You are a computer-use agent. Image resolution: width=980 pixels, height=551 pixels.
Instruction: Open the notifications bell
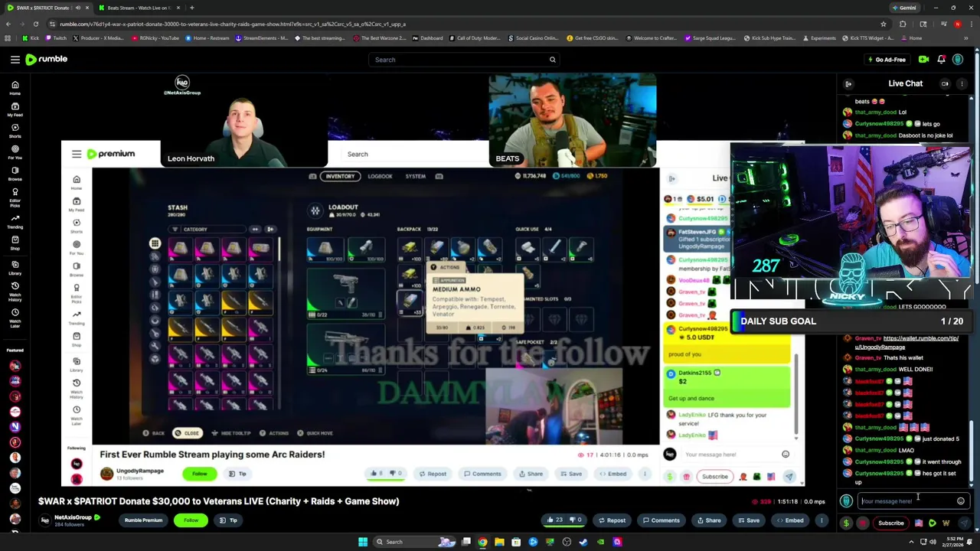click(941, 60)
